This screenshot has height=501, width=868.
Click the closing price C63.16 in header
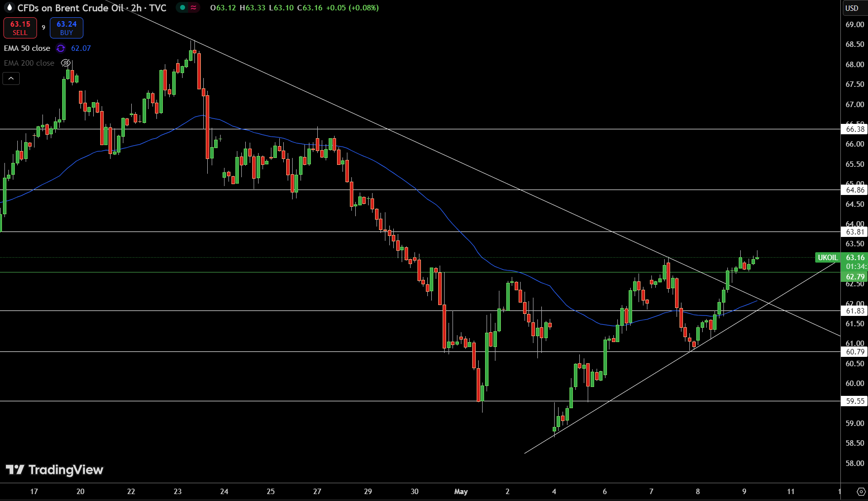click(310, 8)
